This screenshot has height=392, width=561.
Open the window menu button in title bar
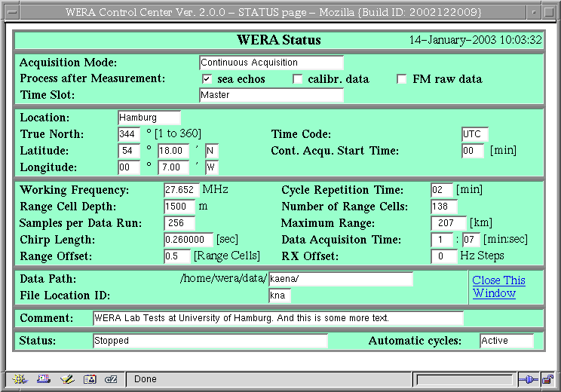(13, 12)
